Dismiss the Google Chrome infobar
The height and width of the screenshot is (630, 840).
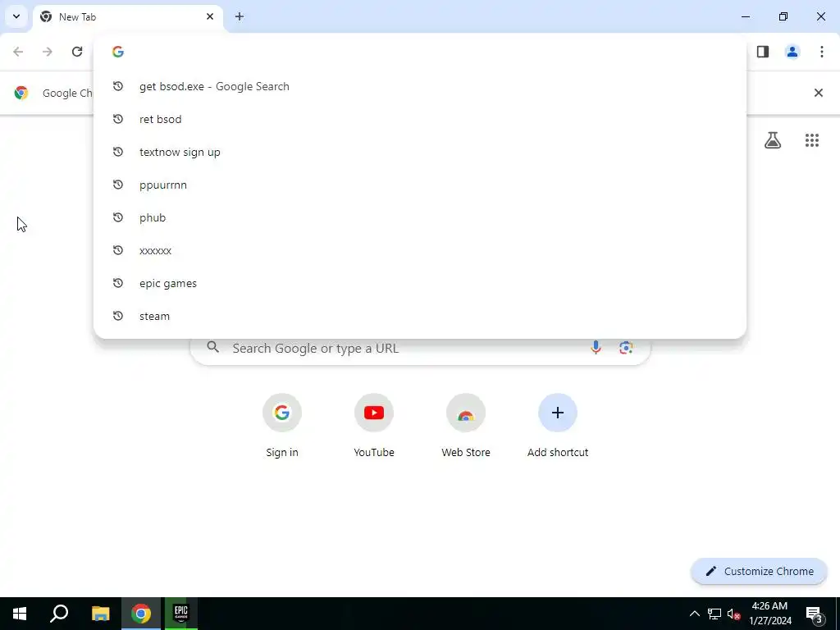819,93
